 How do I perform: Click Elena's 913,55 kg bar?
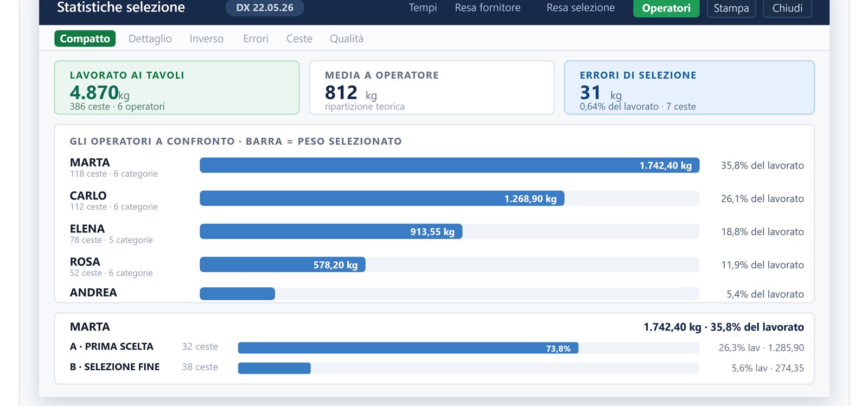point(331,231)
